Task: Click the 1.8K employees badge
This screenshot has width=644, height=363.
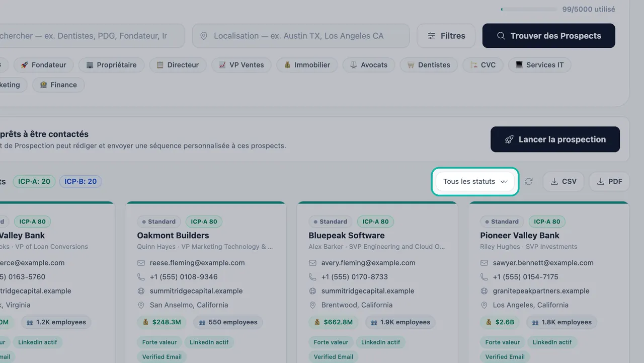Action: [x=561, y=322]
